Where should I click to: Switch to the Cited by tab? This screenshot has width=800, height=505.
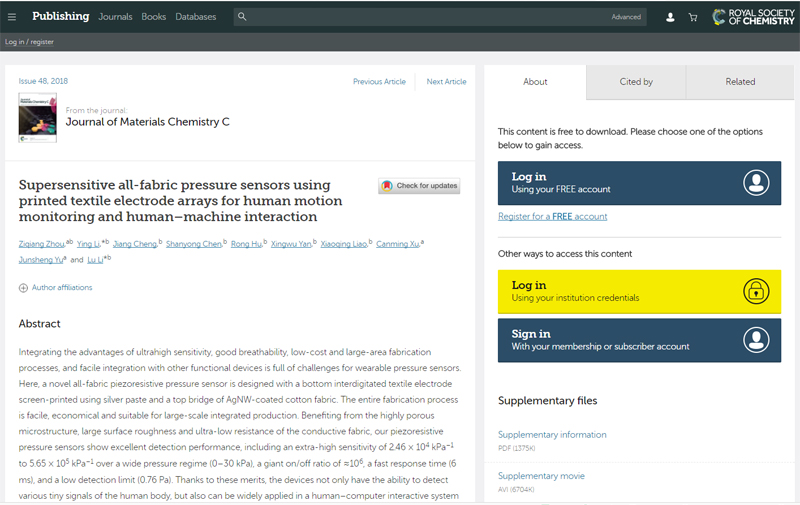(x=636, y=82)
